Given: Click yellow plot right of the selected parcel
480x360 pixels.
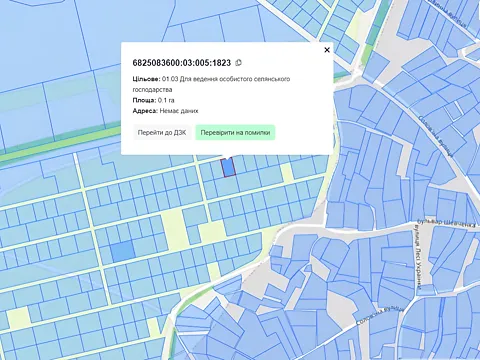Looking at the screenshot, I should 287,173.
